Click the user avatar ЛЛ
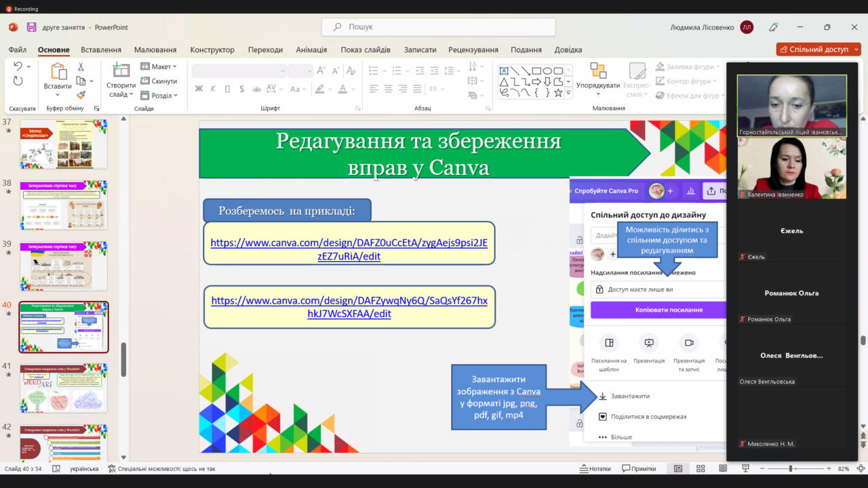This screenshot has height=488, width=868. click(747, 27)
